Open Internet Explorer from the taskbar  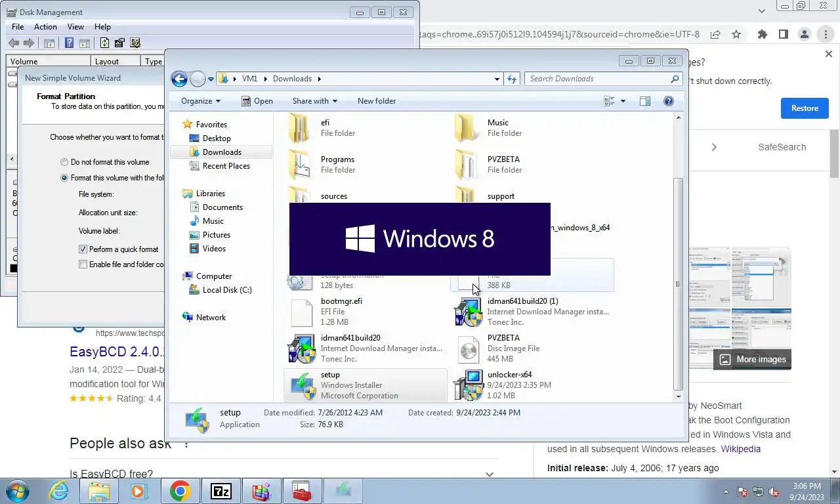(58, 491)
